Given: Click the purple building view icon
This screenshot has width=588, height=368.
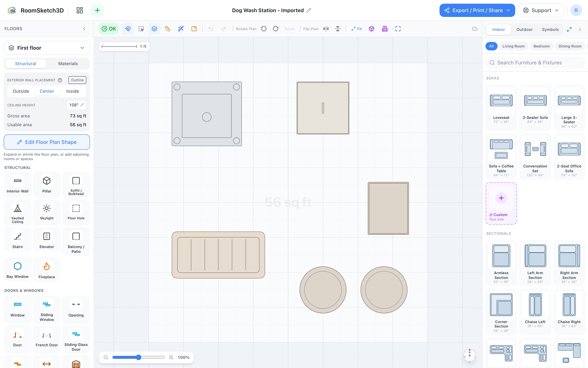Looking at the screenshot, I should click(x=385, y=29).
